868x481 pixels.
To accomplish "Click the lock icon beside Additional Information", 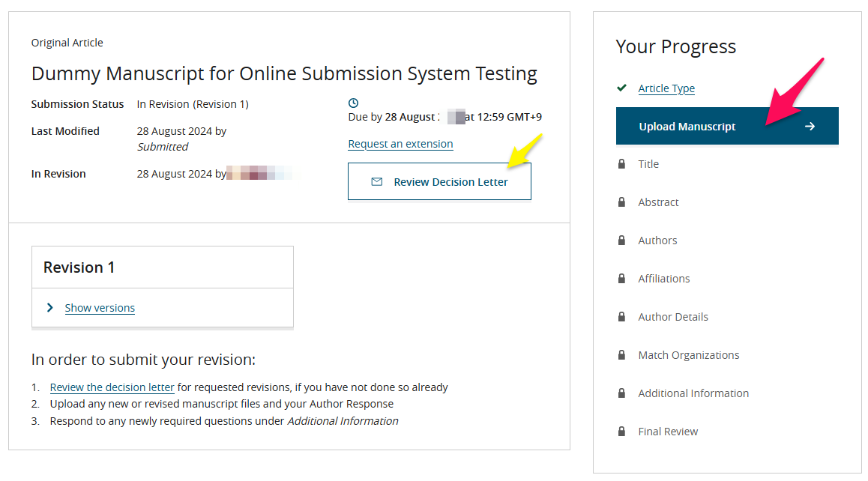I will [621, 393].
